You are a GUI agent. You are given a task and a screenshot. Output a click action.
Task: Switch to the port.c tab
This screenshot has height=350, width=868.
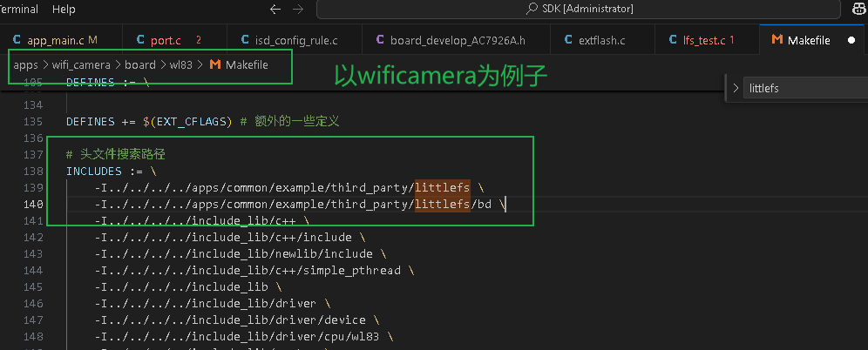click(x=174, y=40)
